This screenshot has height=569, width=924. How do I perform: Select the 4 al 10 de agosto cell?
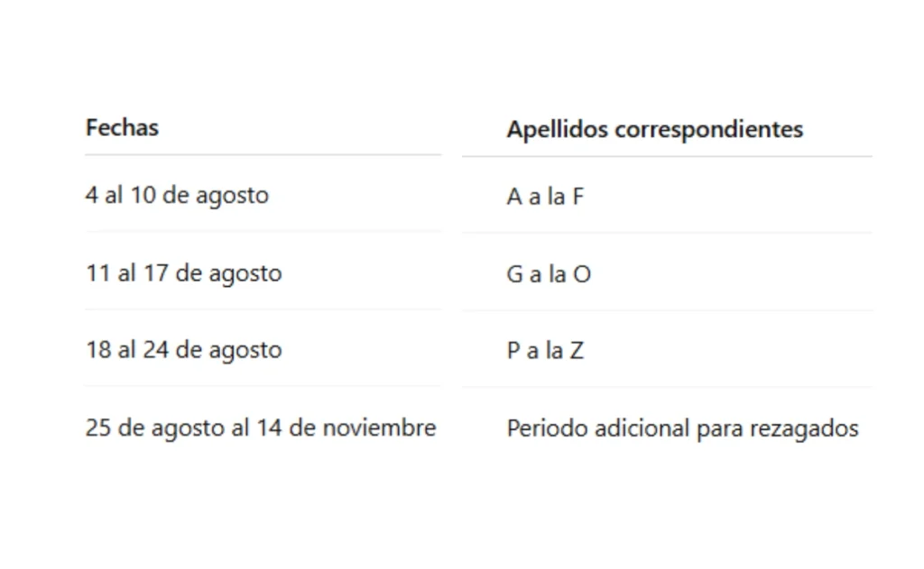[x=177, y=196]
